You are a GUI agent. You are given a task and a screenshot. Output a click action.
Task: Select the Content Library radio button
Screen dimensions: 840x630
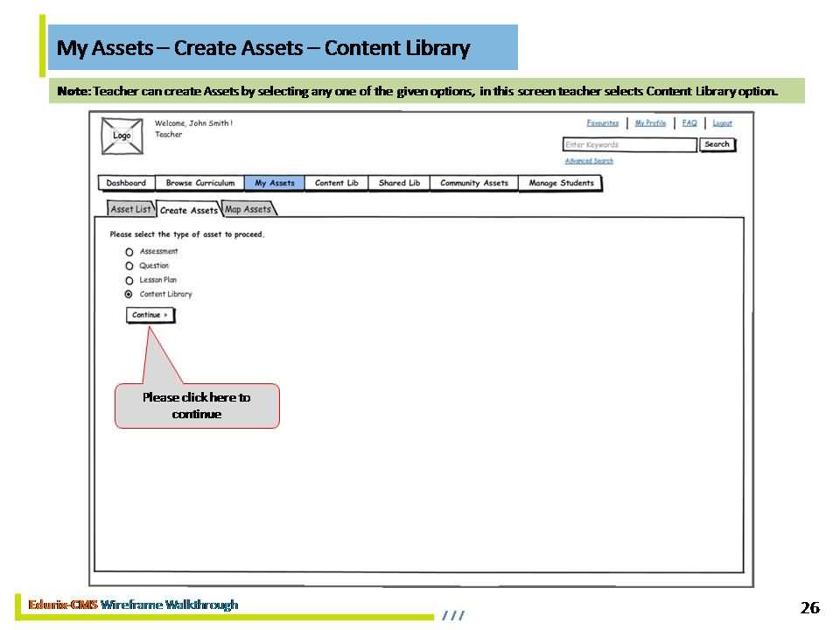[x=129, y=295]
